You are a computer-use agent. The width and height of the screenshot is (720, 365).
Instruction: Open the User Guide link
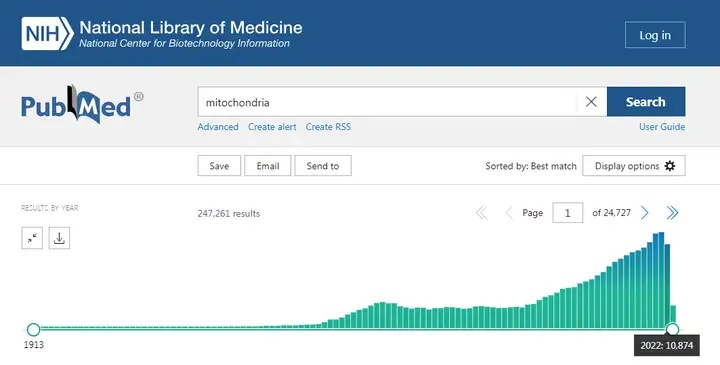coord(662,127)
